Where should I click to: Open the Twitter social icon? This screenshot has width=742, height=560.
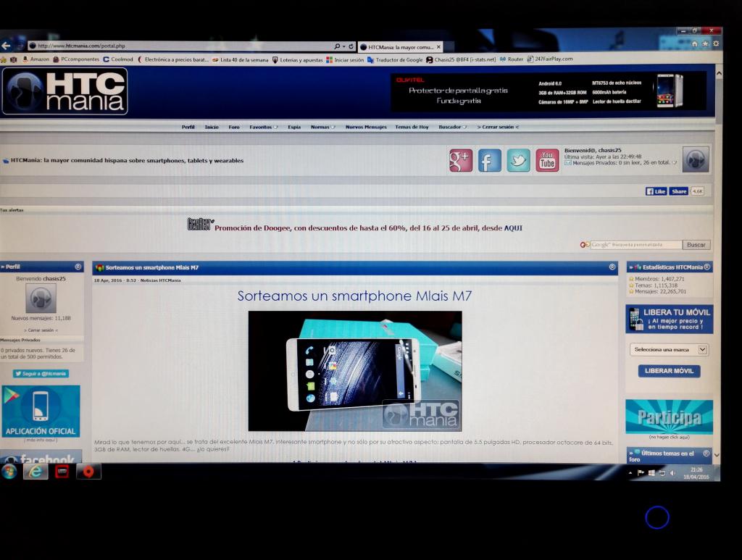click(x=518, y=160)
